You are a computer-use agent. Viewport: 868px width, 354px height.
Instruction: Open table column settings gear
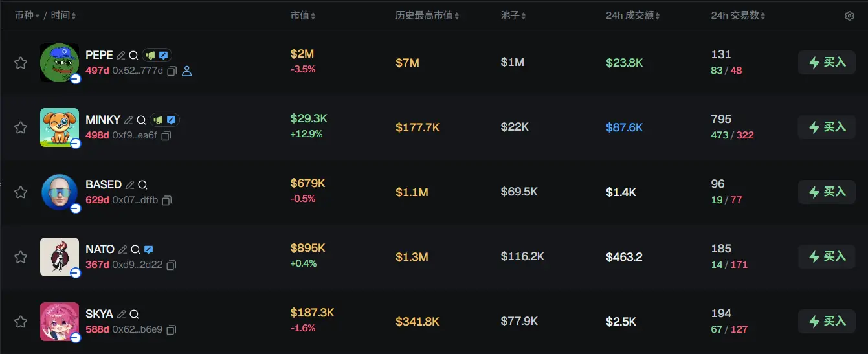[849, 16]
